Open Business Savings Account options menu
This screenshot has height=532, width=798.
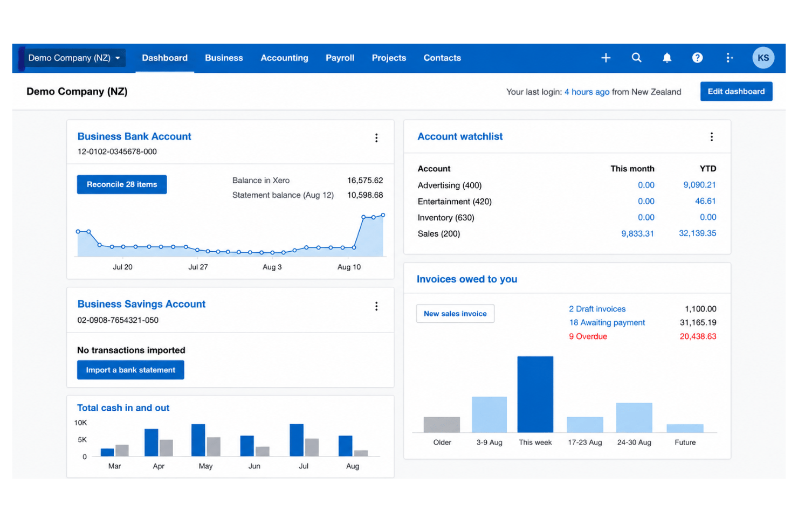click(376, 306)
